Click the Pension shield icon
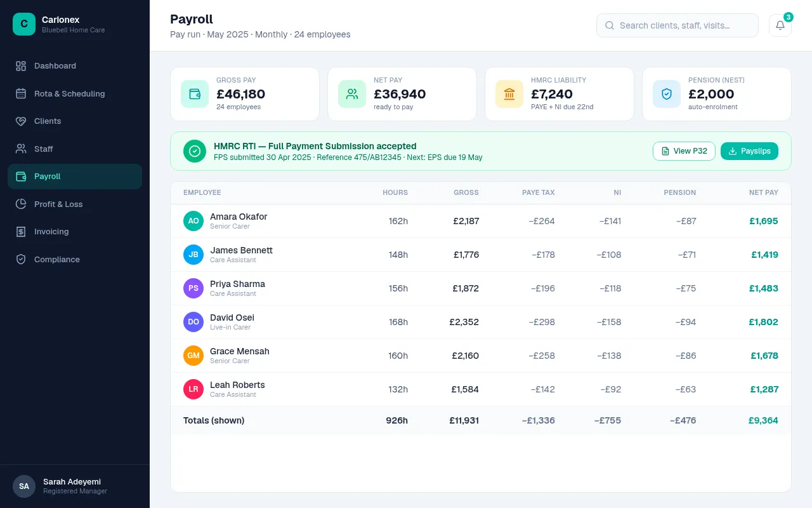Viewport: 812px width, 508px height. (x=667, y=94)
